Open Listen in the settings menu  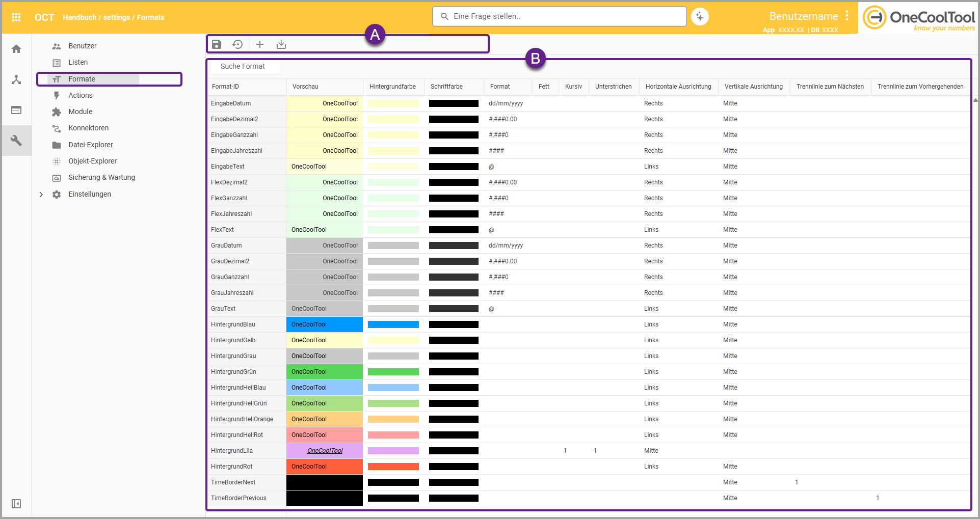[78, 62]
